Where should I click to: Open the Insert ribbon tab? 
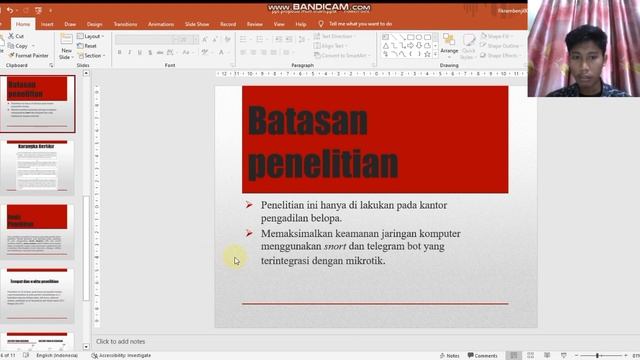pos(47,24)
